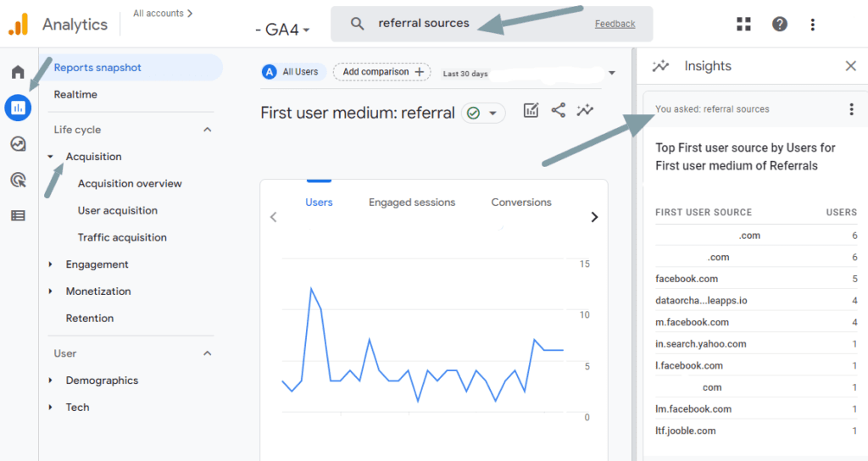Open the Google apps grid icon
Image resolution: width=868 pixels, height=461 pixels.
click(x=744, y=25)
